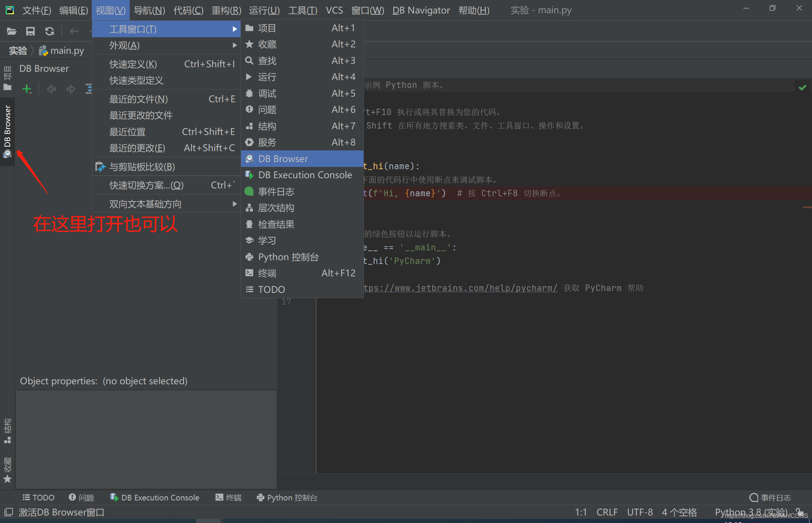The height and width of the screenshot is (523, 812).
Task: Select TODO item in submenu
Action: pos(302,290)
